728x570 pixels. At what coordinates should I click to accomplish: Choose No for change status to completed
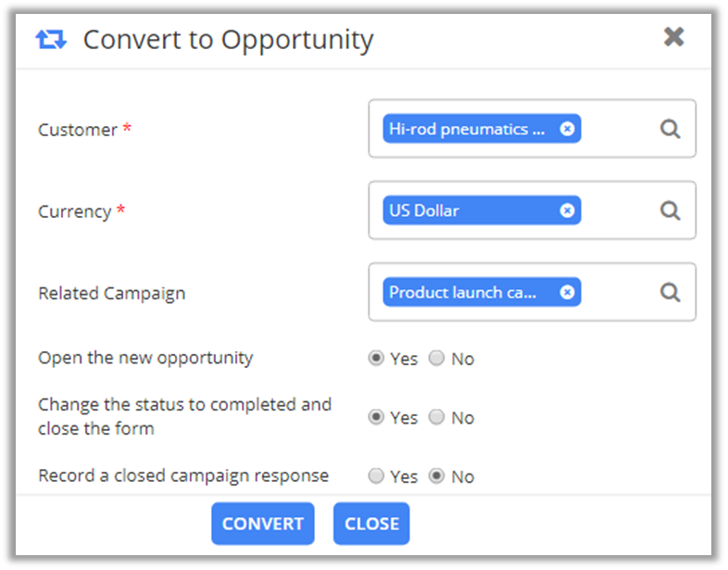(x=437, y=417)
